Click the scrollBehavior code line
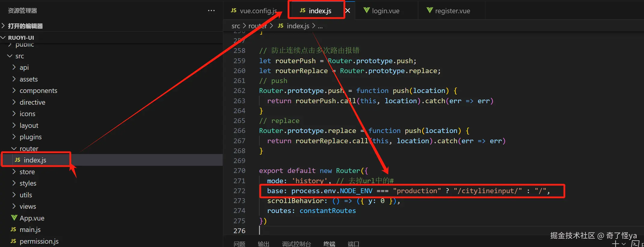The image size is (644, 247). 334,201
